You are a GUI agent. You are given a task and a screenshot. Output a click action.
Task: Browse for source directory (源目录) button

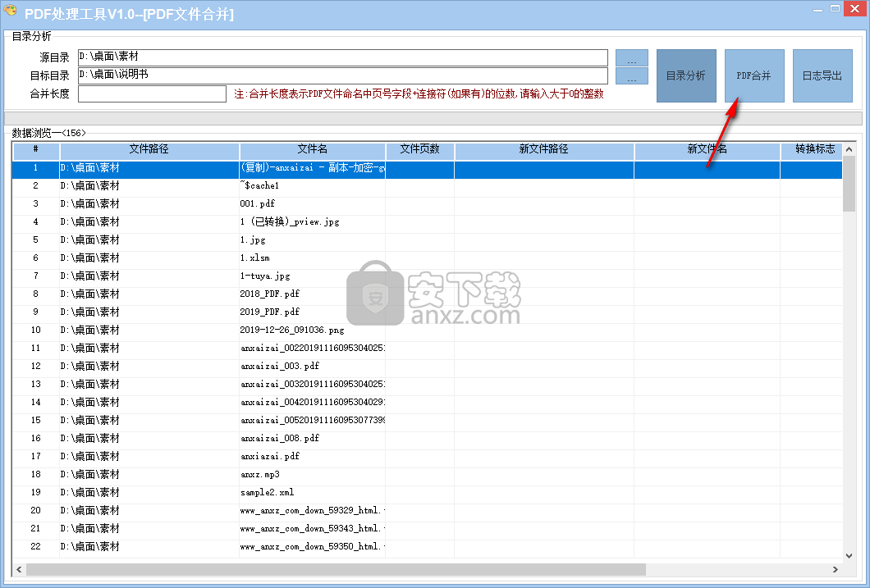pyautogui.click(x=632, y=57)
